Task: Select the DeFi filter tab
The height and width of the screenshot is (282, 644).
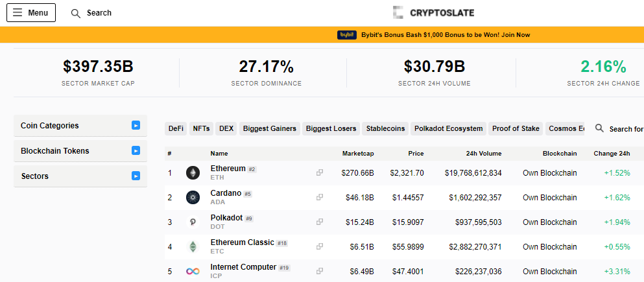Action: [176, 128]
